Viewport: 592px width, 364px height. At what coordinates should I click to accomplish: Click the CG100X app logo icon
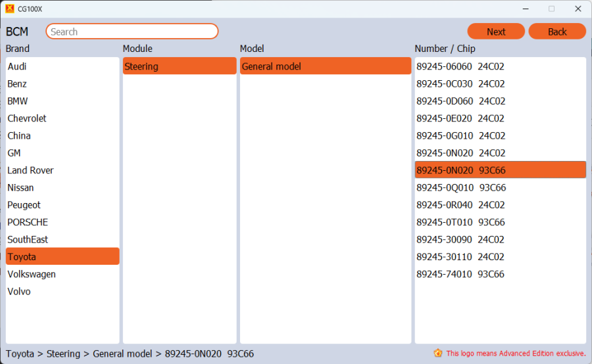tap(9, 9)
